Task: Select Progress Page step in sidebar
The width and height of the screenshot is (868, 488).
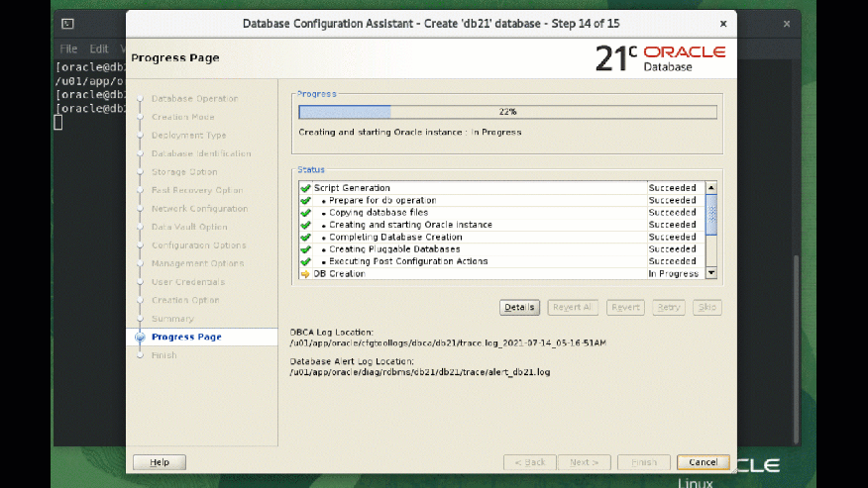Action: 186,337
